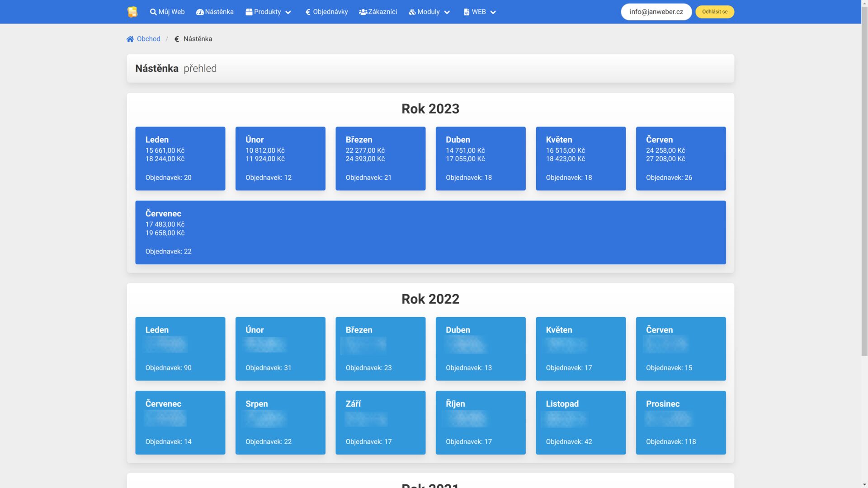Screen dimensions: 868x488
Task: Click the magnifier icon beside Můj Web
Action: [x=153, y=12]
